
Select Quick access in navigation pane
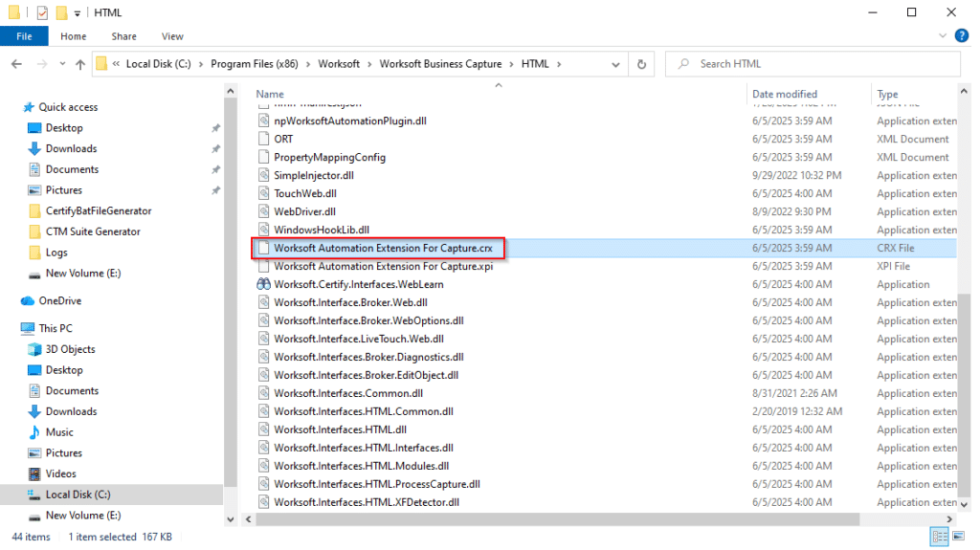click(68, 107)
